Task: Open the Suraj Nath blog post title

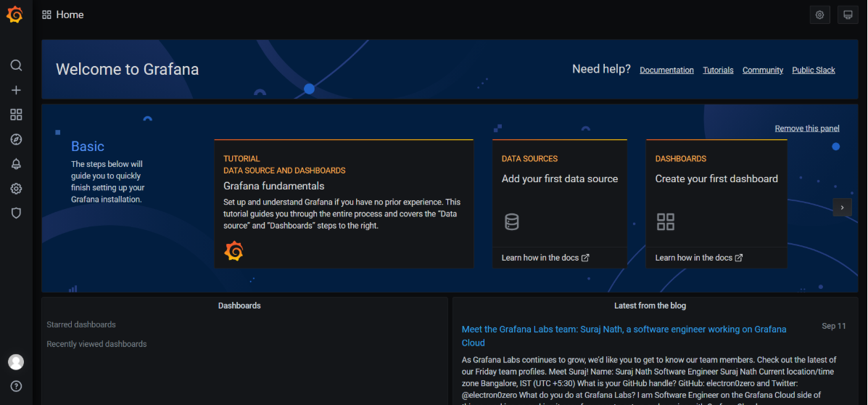Action: pyautogui.click(x=624, y=336)
